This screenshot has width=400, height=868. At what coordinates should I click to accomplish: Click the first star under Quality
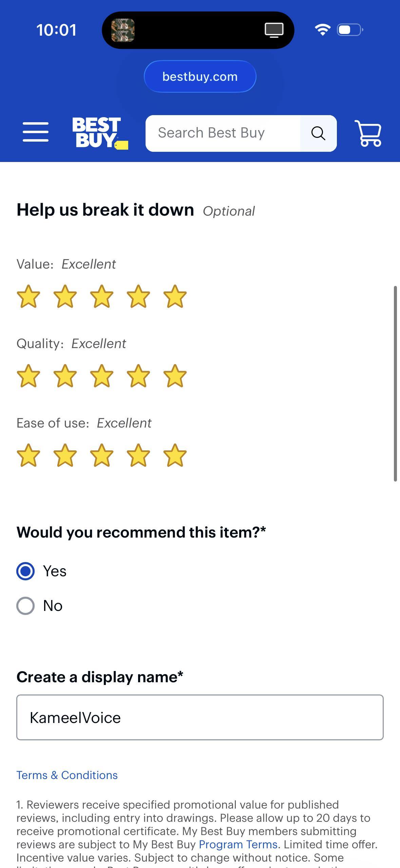(29, 376)
